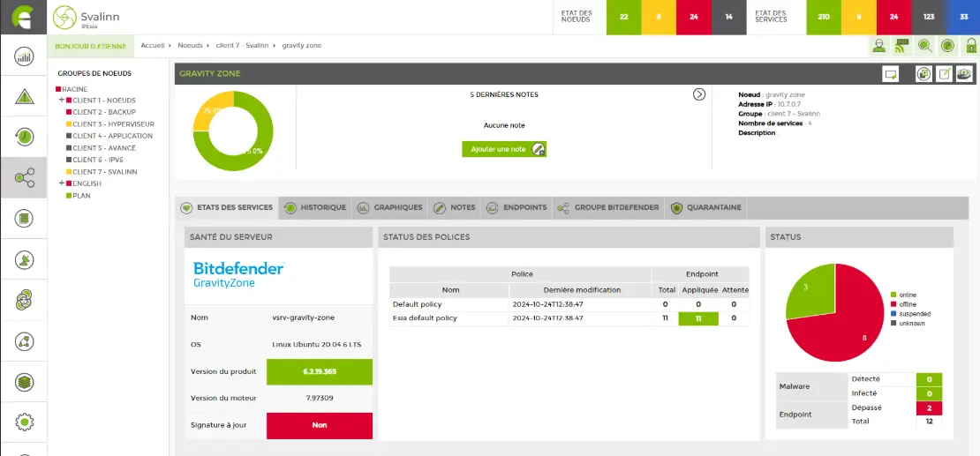The image size is (980, 456).
Task: Click the green online pie slice
Action: click(x=812, y=290)
